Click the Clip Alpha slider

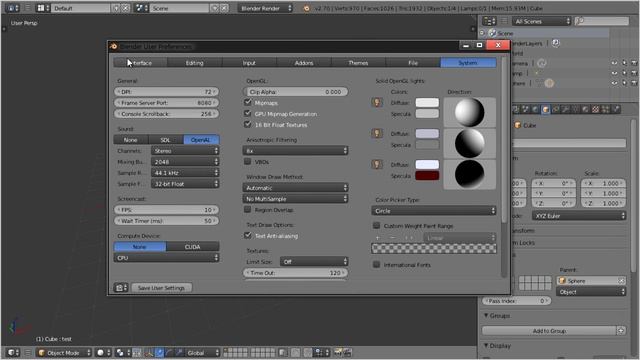pyautogui.click(x=296, y=92)
